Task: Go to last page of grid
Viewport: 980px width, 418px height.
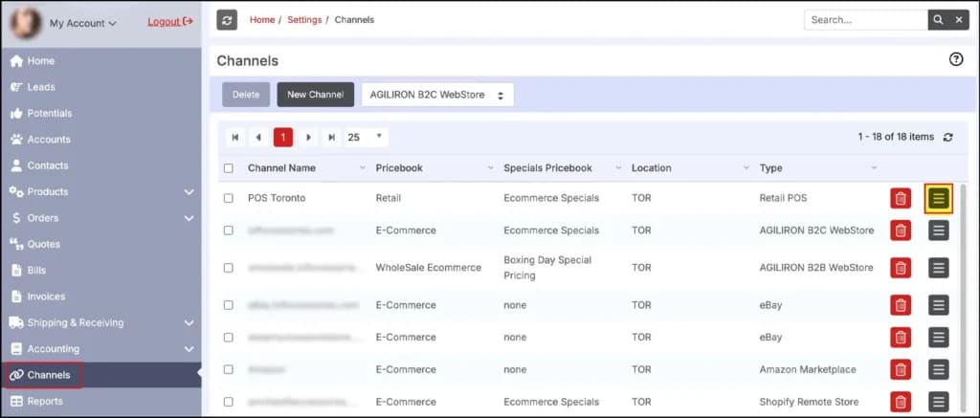Action: 332,138
